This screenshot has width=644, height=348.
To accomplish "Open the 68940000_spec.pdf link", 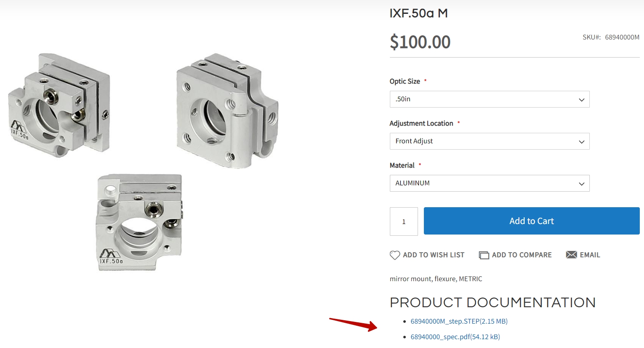I will click(455, 337).
